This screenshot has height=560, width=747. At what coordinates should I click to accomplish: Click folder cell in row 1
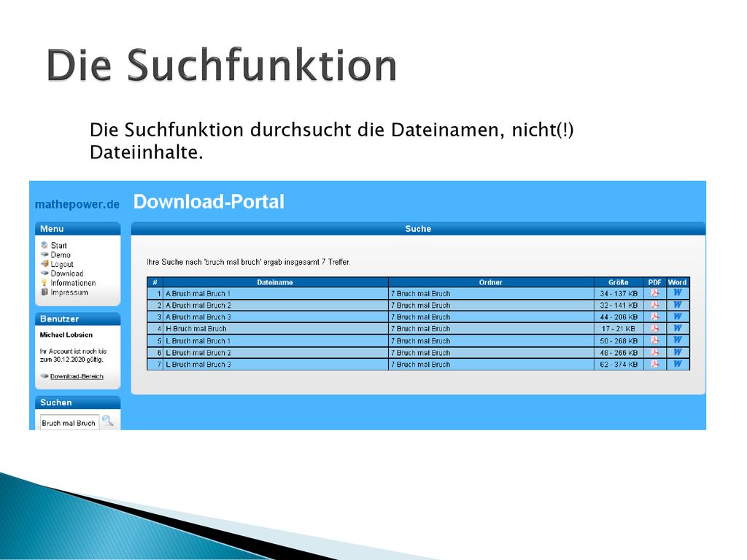click(x=491, y=293)
